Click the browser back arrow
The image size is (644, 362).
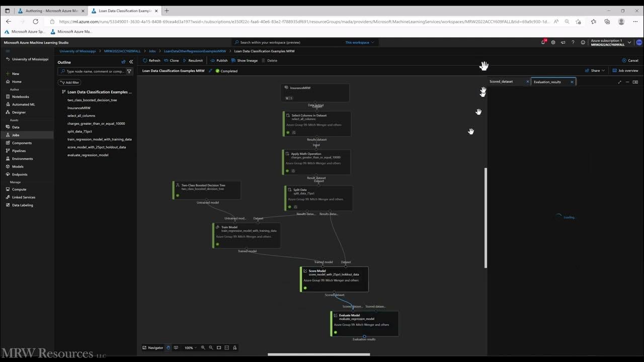(x=9, y=22)
